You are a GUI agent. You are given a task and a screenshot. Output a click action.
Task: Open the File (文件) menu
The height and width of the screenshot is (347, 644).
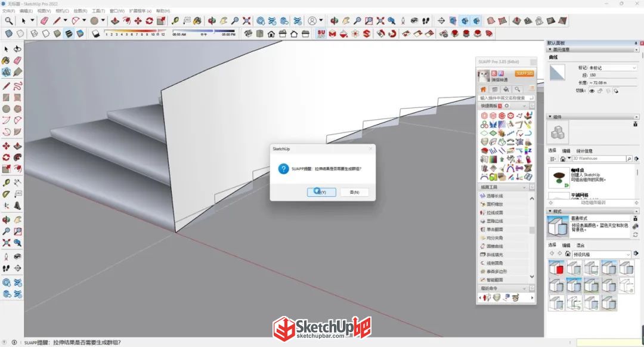point(8,11)
